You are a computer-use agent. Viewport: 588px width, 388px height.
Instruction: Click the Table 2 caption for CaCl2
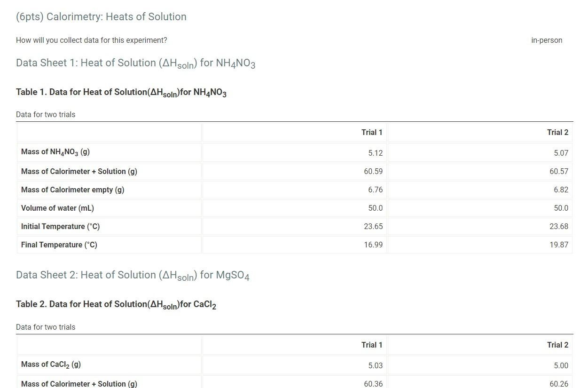[x=116, y=304]
